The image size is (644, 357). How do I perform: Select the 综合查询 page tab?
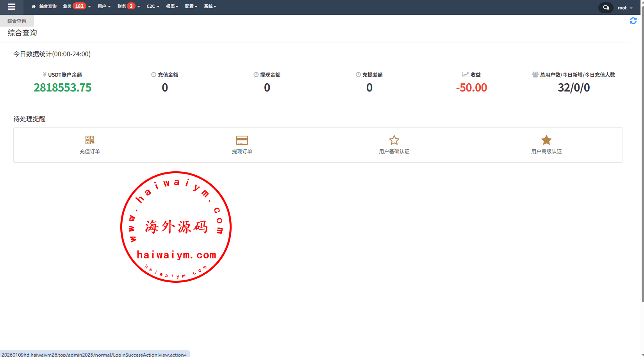coord(17,21)
